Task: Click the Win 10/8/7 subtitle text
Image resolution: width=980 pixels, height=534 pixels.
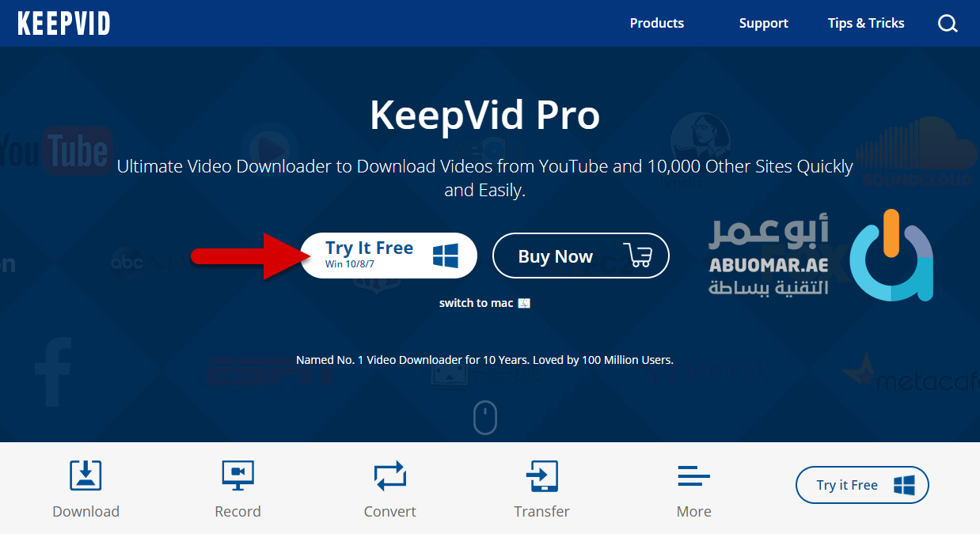Action: tap(349, 264)
